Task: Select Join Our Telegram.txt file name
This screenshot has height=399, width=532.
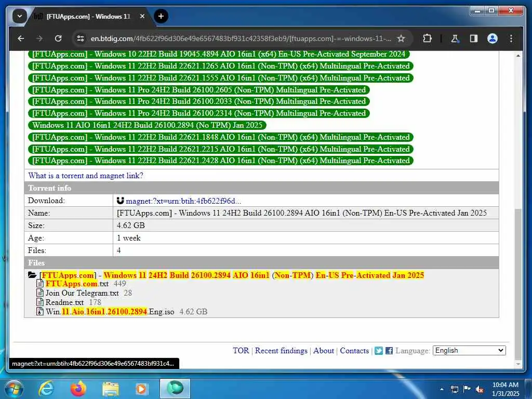Action: click(x=82, y=293)
